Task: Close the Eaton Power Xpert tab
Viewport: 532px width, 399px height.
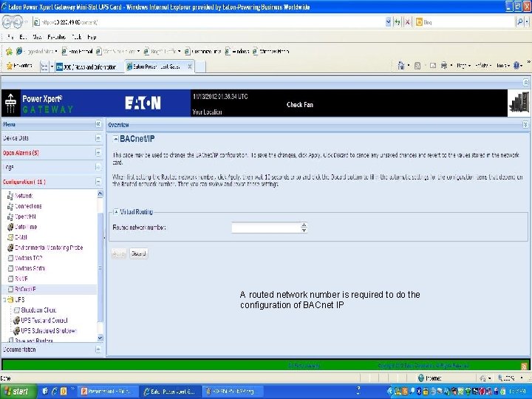Action: (x=190, y=66)
